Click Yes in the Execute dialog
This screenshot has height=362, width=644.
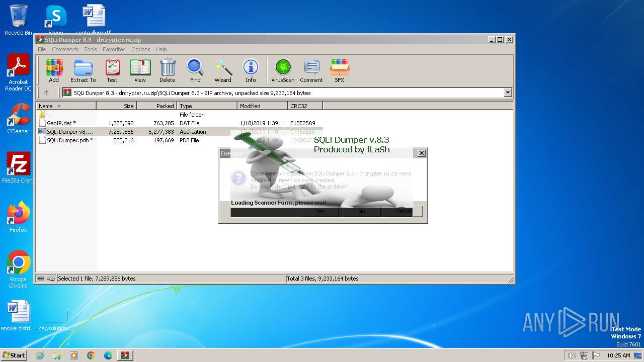pyautogui.click(x=320, y=212)
